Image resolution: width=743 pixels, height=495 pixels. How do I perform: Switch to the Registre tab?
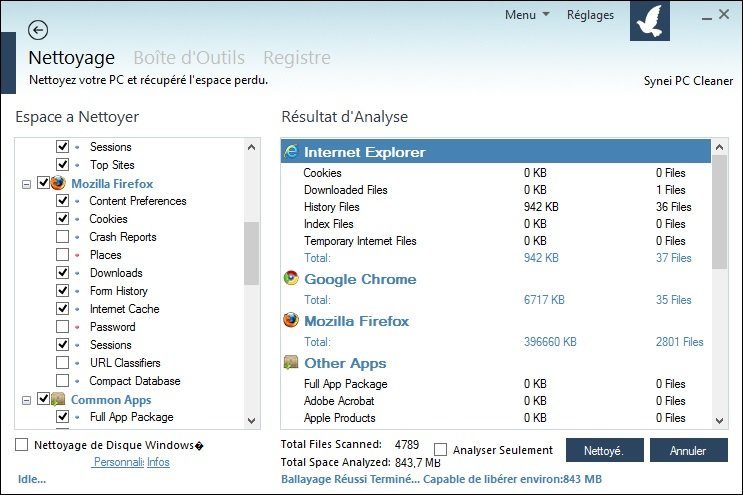(297, 58)
